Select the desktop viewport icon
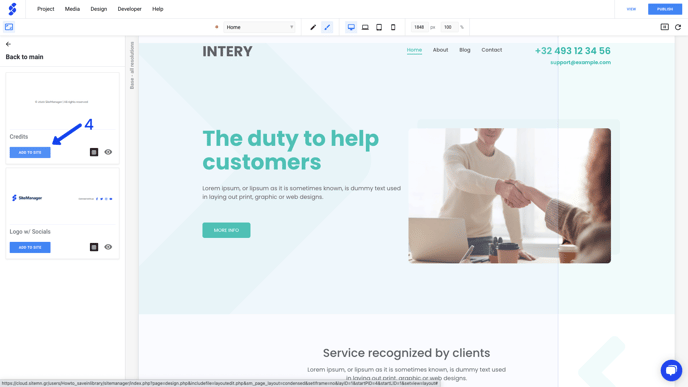Image resolution: width=688 pixels, height=387 pixels. click(351, 27)
